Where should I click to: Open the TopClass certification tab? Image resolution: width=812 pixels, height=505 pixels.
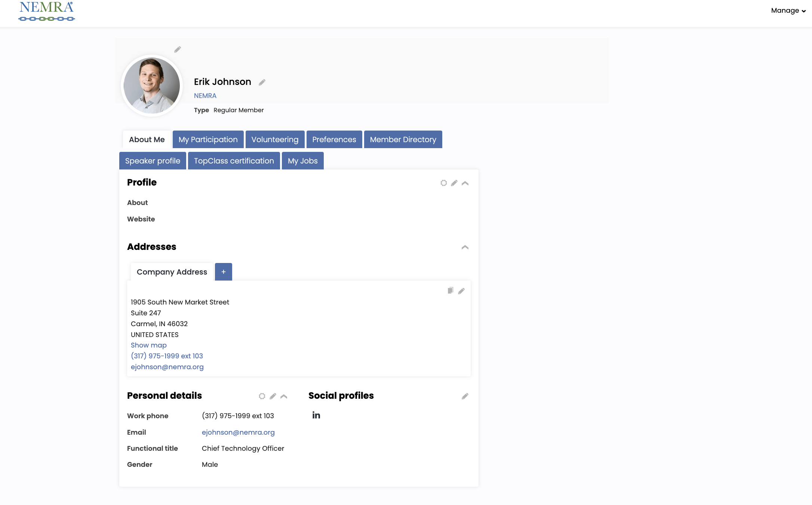pyautogui.click(x=234, y=161)
